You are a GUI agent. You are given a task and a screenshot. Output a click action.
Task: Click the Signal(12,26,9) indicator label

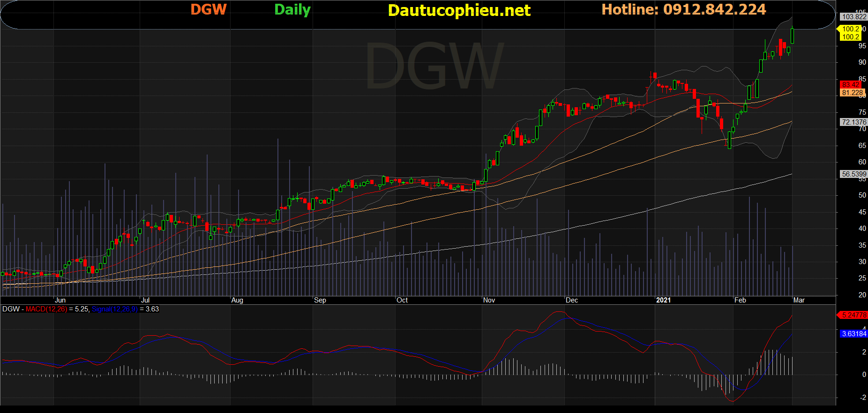(x=114, y=309)
